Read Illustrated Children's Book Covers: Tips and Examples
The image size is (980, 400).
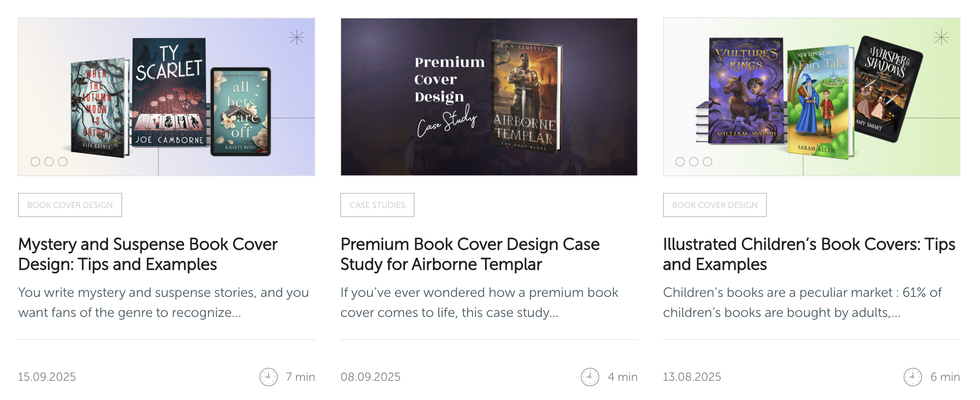coord(809,254)
